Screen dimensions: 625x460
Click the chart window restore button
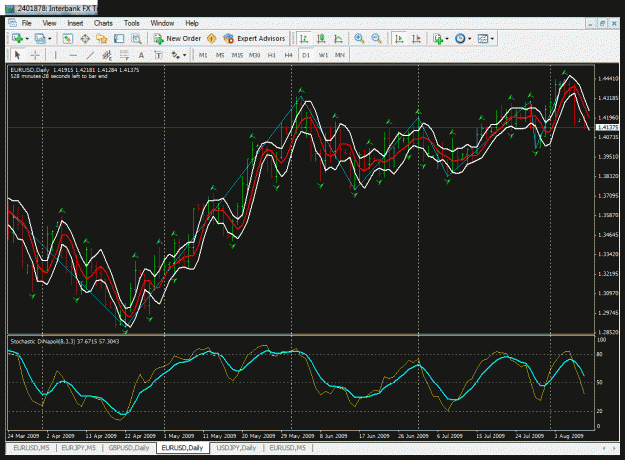[x=602, y=24]
